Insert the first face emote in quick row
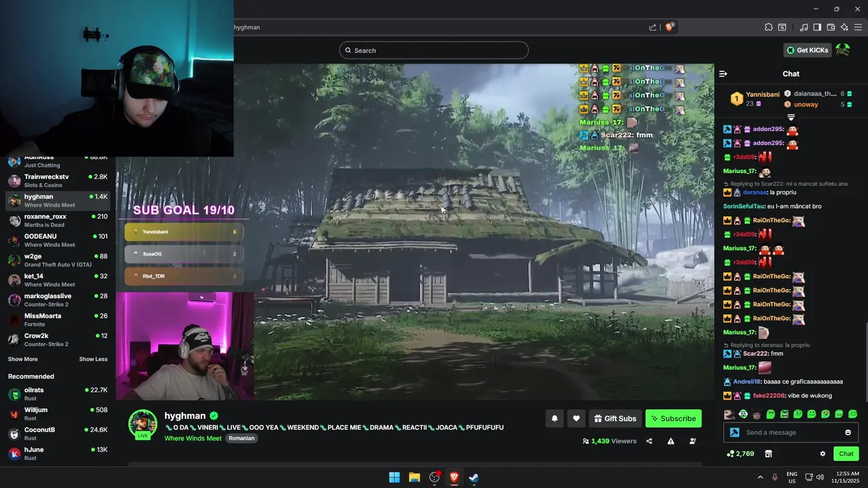 (x=729, y=414)
